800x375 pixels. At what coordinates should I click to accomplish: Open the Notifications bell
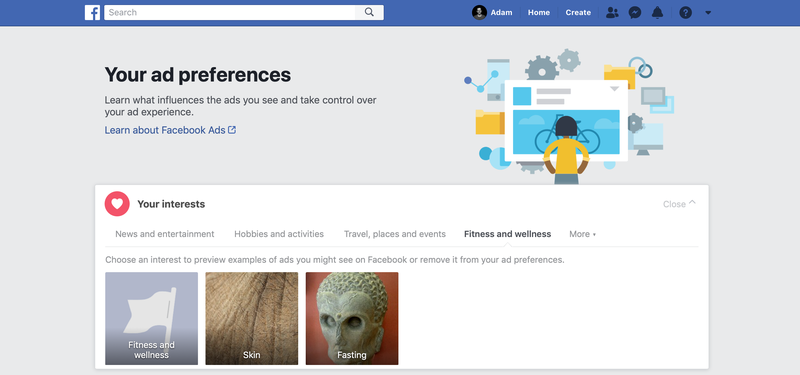[x=657, y=13]
